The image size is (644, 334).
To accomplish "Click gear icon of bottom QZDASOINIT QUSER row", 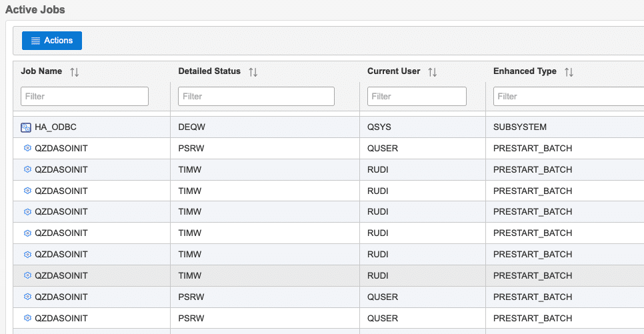I will [x=27, y=318].
